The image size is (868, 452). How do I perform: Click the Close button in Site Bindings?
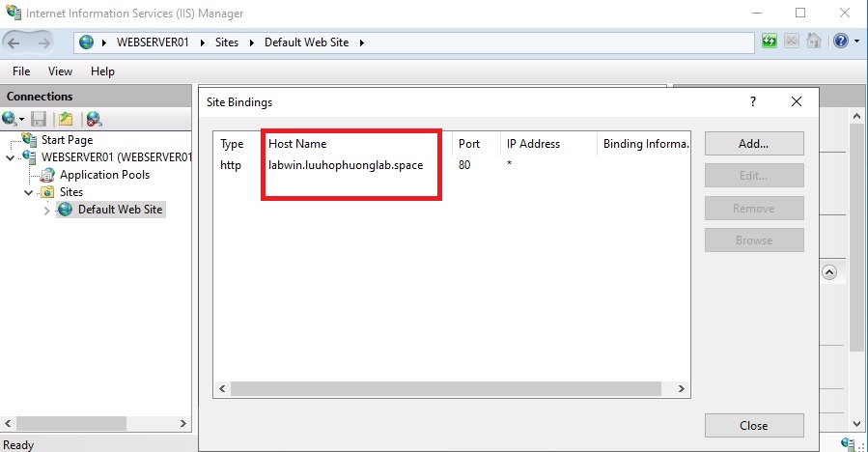pyautogui.click(x=753, y=425)
